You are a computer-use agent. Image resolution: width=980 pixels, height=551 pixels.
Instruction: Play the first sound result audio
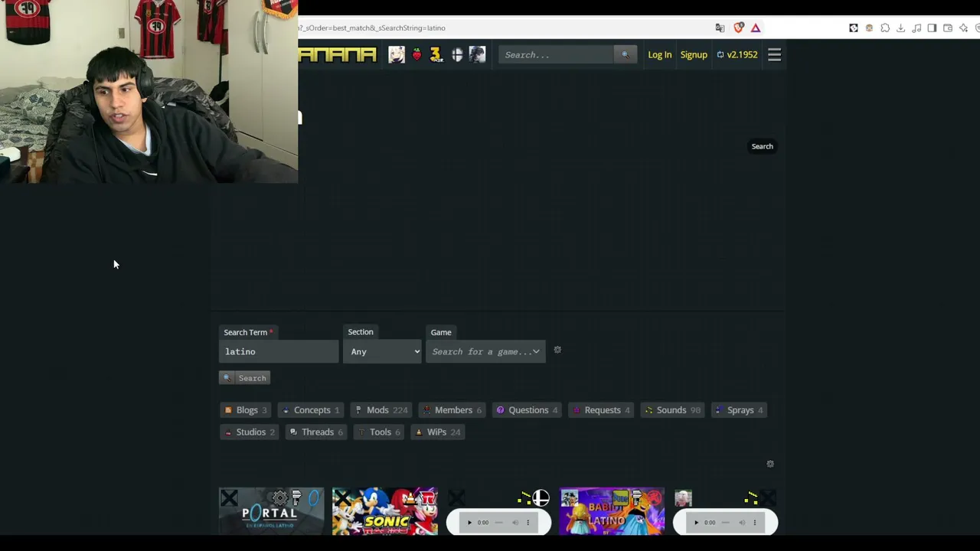469,523
